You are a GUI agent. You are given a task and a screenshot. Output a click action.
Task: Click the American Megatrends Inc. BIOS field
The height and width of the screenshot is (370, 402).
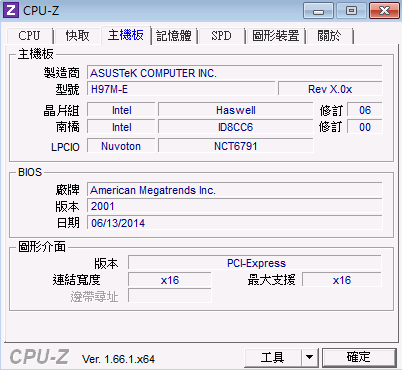pos(235,190)
